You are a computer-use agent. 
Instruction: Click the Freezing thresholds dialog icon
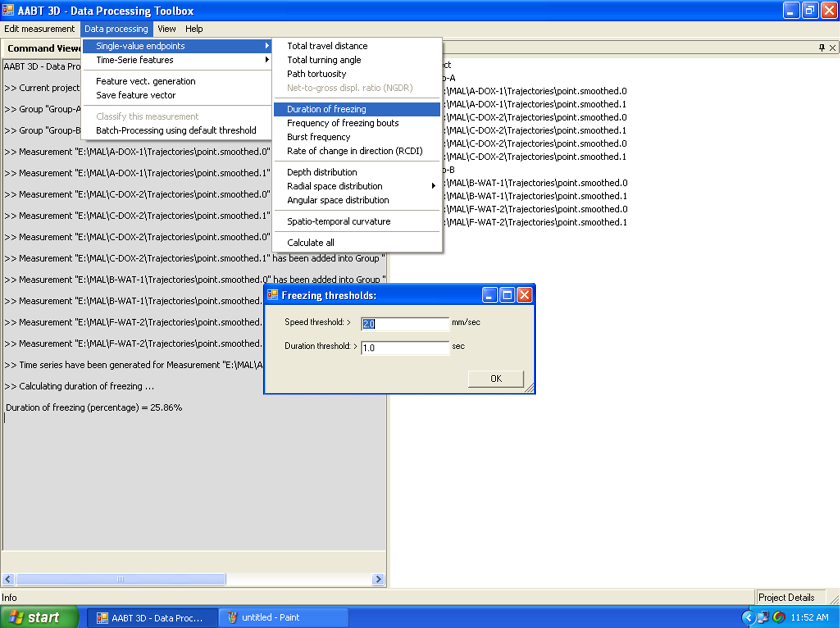273,295
